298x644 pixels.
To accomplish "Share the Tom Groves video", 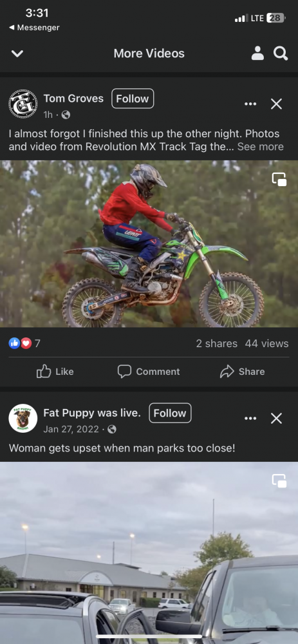I will [243, 372].
